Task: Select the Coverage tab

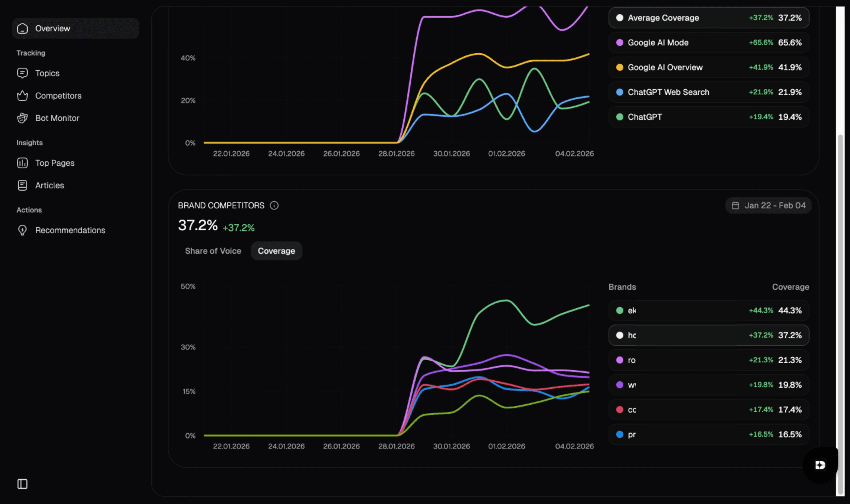Action: coord(277,251)
